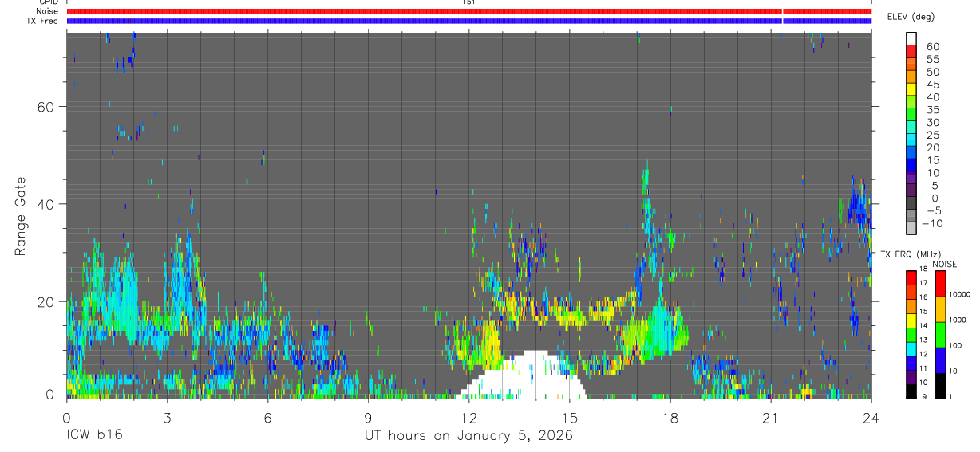Image resolution: width=980 pixels, height=452 pixels.
Task: Pick the white top segment of ELEV bar
Action: pos(911,37)
